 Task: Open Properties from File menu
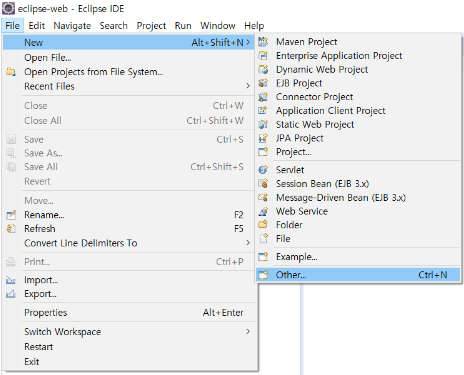click(x=129, y=313)
